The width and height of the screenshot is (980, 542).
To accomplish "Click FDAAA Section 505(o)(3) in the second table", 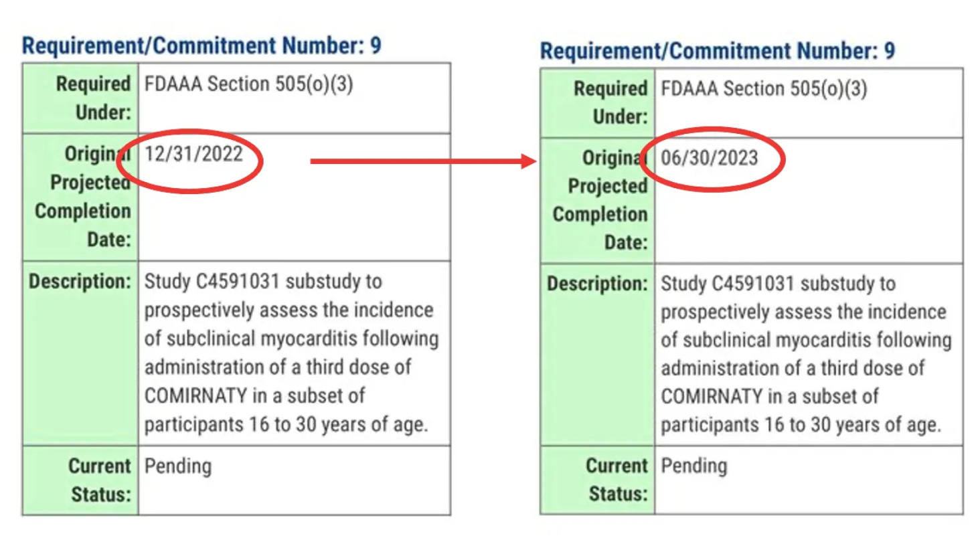I will tap(764, 89).
